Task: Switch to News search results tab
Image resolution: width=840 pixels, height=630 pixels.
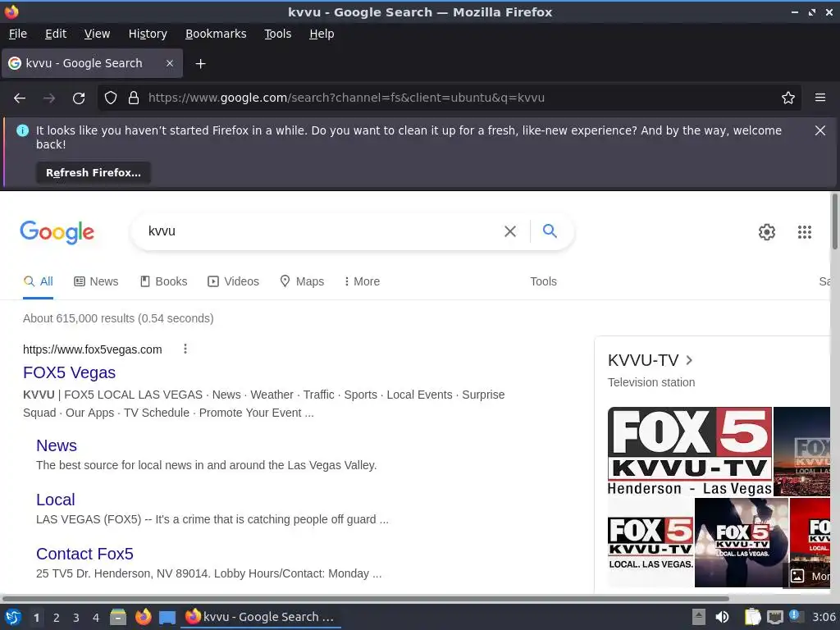Action: tap(96, 281)
